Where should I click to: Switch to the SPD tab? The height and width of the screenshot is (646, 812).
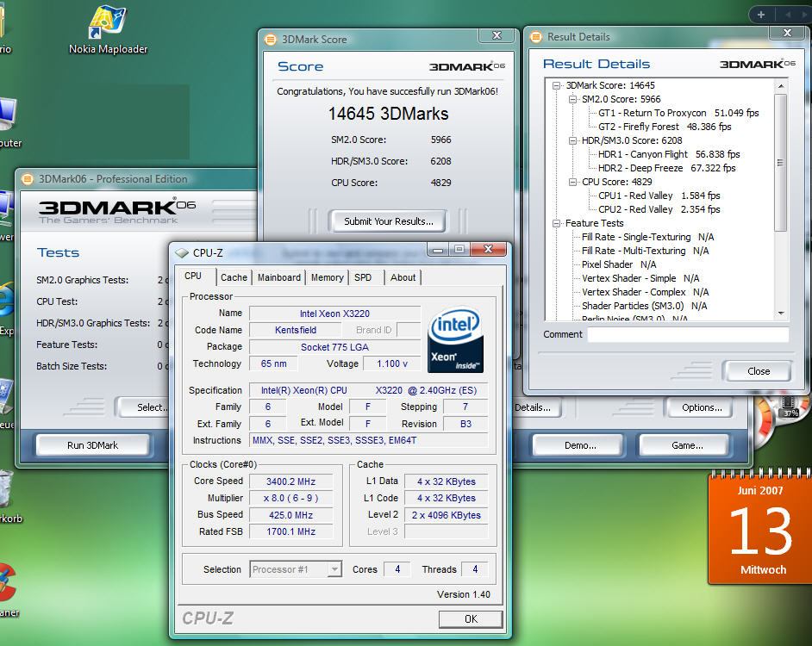[x=363, y=277]
